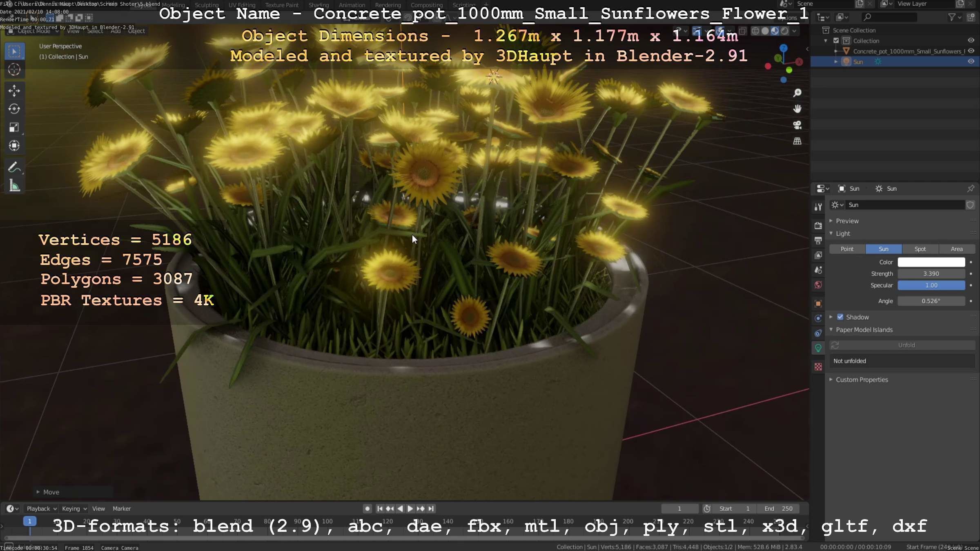Jump to the end frame

431,509
